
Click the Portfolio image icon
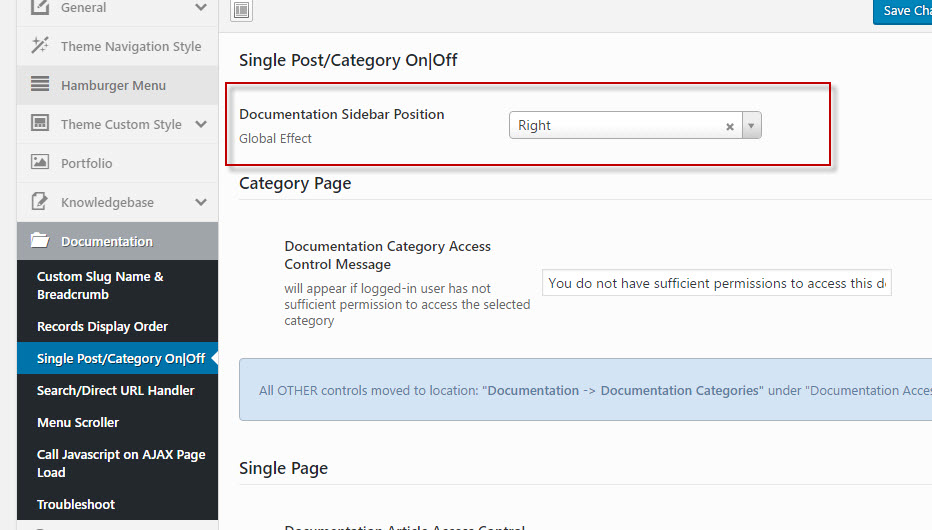tap(40, 163)
